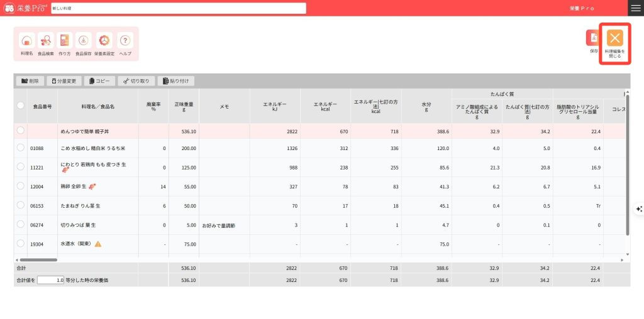The image size is (644, 319).
Task: Click the scroll right arrow at table bottom
Action: pos(622,260)
